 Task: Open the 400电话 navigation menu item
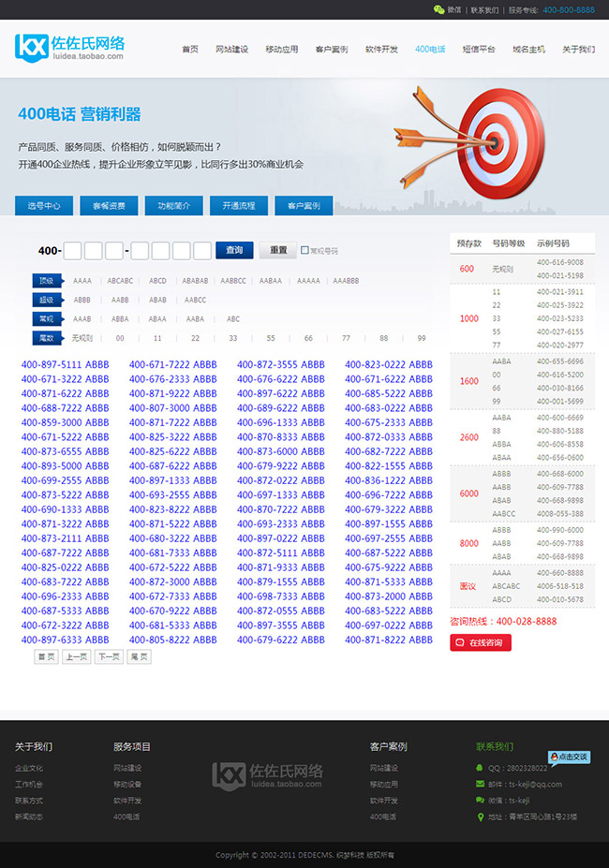pyautogui.click(x=430, y=50)
